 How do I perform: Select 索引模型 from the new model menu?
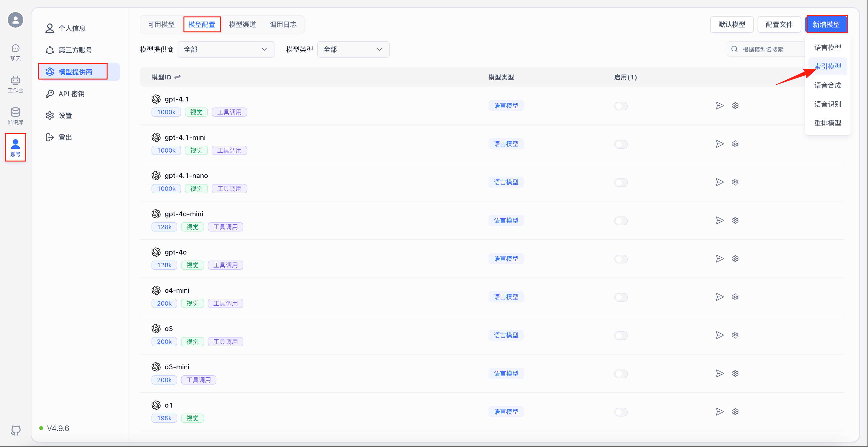tap(827, 66)
